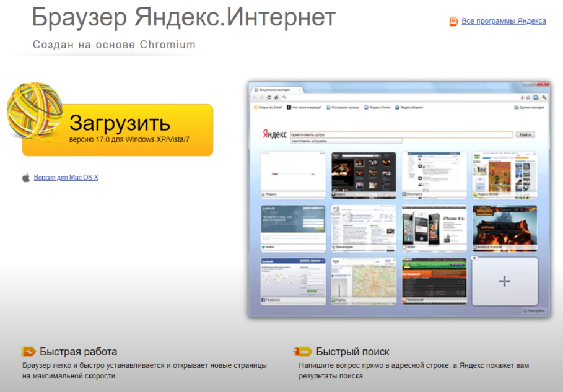Click the red Yandex icon in address bar
Viewport: 563px width, 392px height.
tap(522, 97)
